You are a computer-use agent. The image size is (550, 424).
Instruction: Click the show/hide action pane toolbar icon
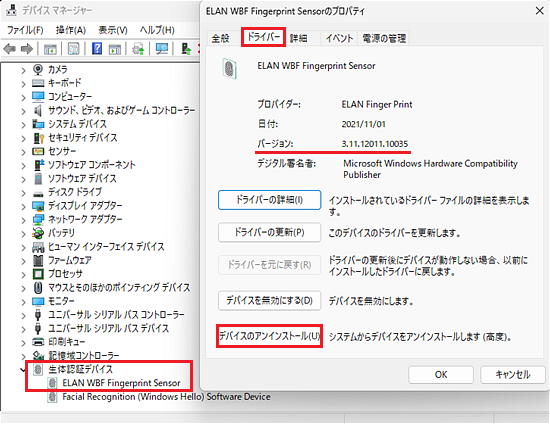(115, 49)
